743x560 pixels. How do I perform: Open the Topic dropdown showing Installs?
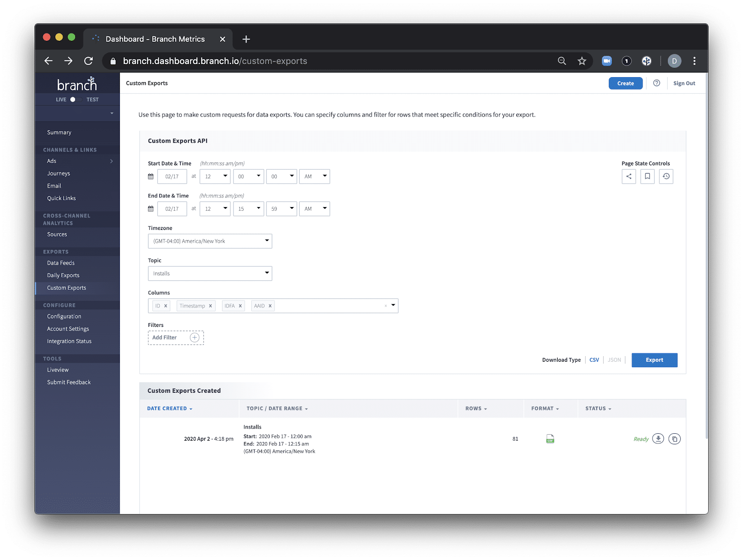(x=210, y=273)
